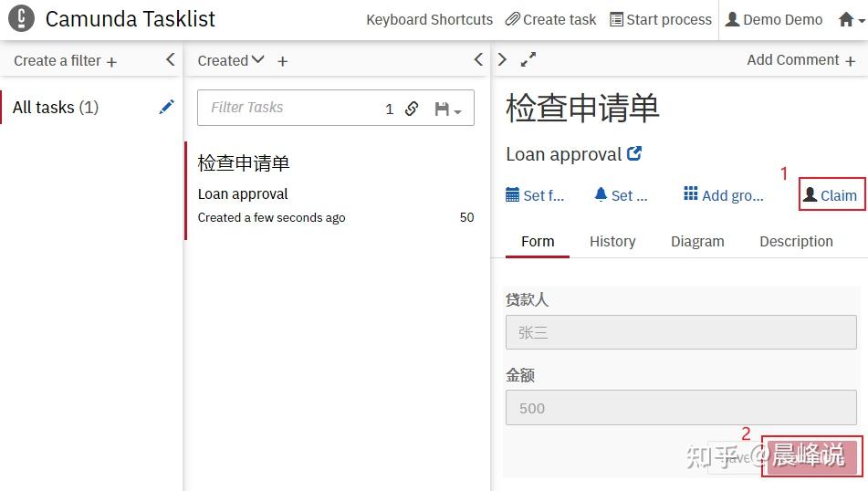Open the Demo Demo user menu
Screen dimensions: 868x491
click(x=773, y=19)
